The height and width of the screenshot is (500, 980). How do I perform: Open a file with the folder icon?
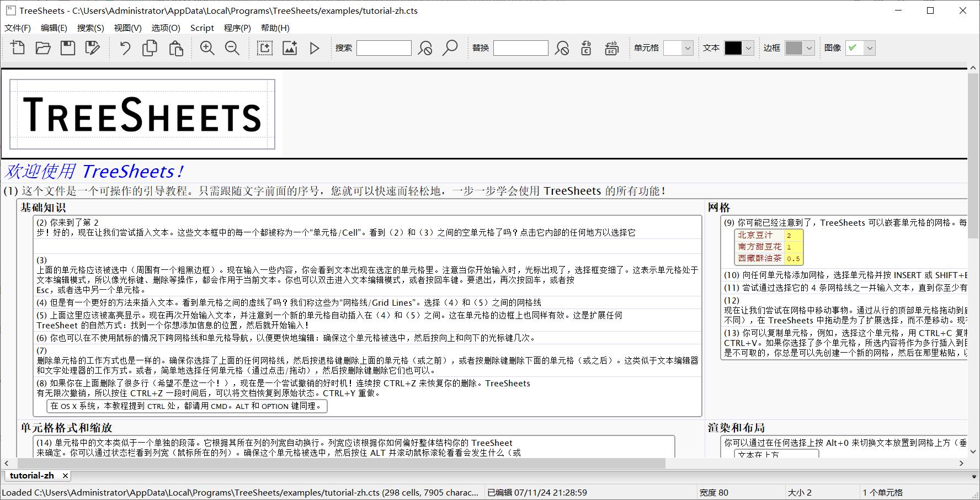click(43, 48)
